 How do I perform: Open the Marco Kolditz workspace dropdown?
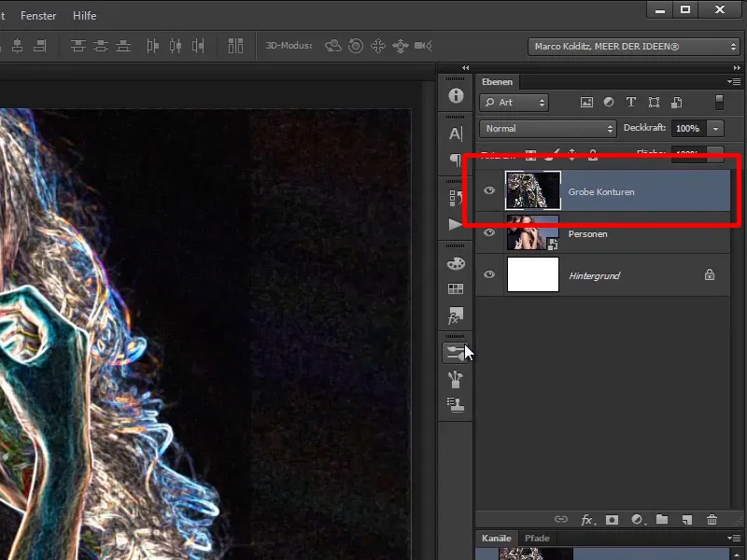pos(634,46)
